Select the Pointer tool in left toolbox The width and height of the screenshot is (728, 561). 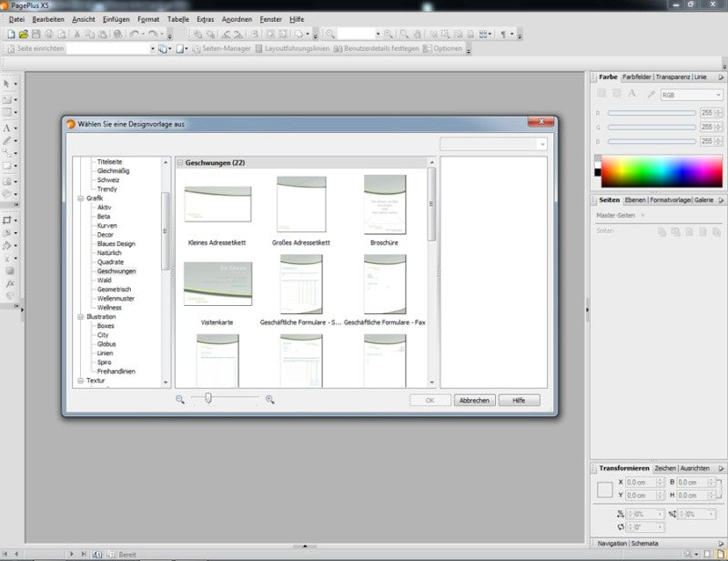[x=7, y=84]
